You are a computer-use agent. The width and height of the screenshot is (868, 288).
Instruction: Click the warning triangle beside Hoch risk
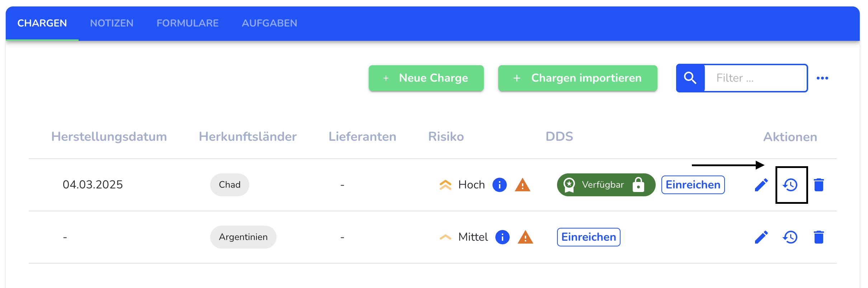(x=522, y=185)
